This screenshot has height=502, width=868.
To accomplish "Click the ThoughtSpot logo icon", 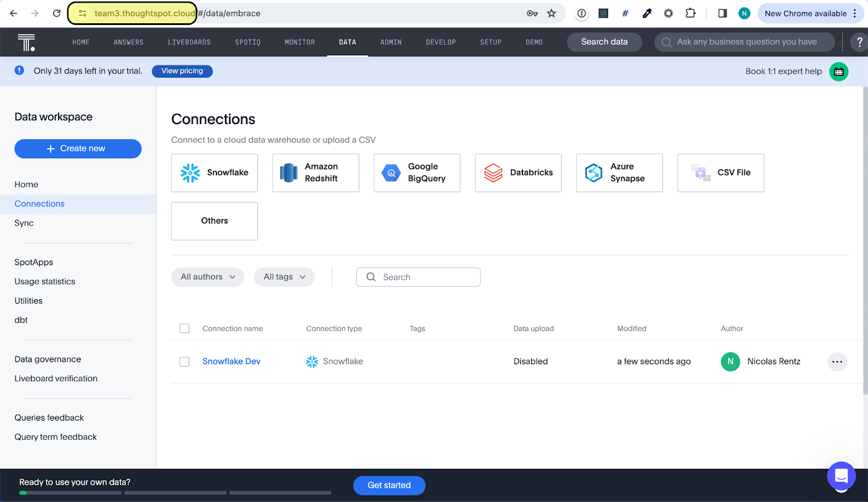I will tap(26, 42).
